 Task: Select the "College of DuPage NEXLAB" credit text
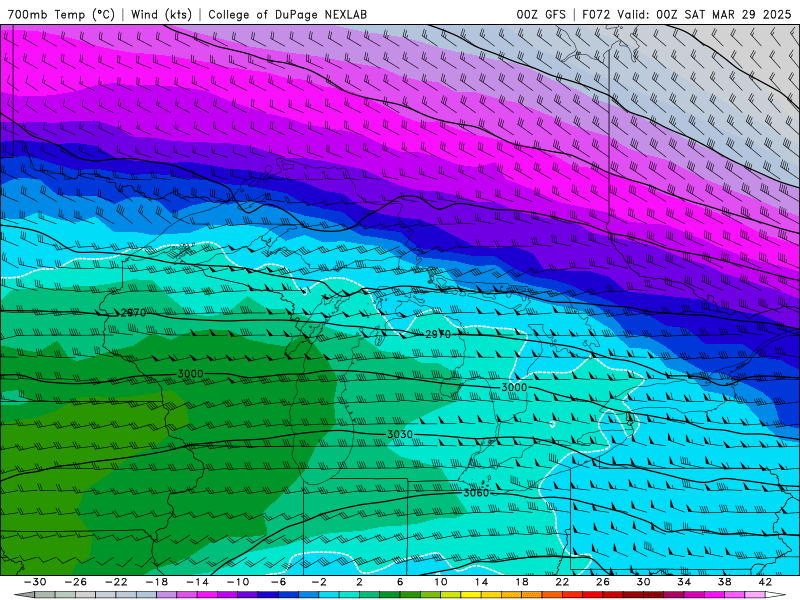coord(287,14)
